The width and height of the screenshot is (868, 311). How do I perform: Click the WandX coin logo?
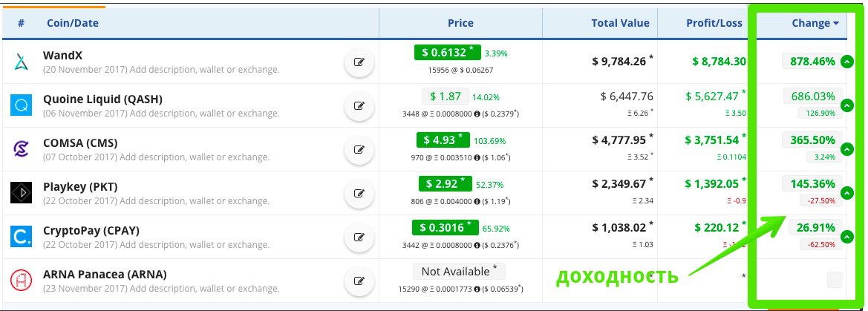pos(22,62)
